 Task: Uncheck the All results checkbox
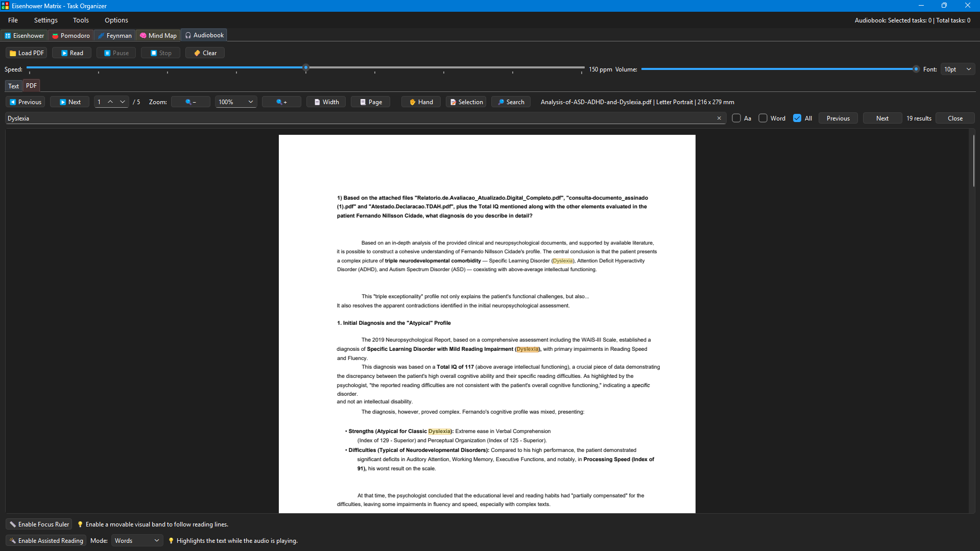[x=797, y=118]
